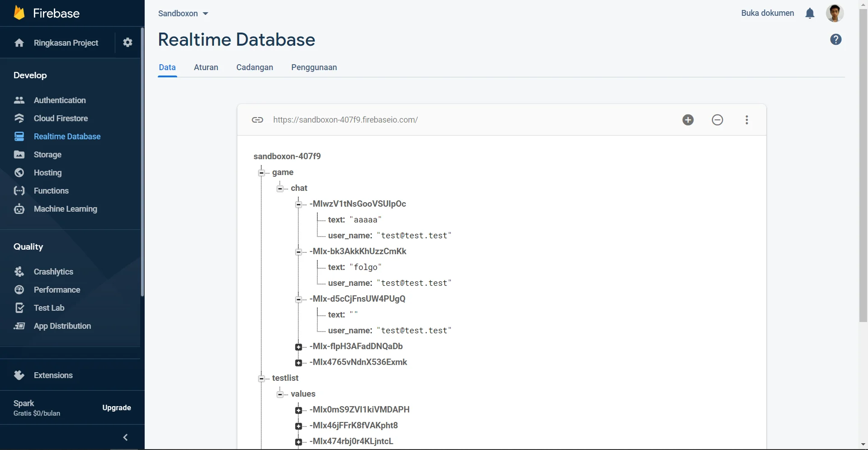
Task: Collapse sidebar with the chevron arrow
Action: pos(126,437)
